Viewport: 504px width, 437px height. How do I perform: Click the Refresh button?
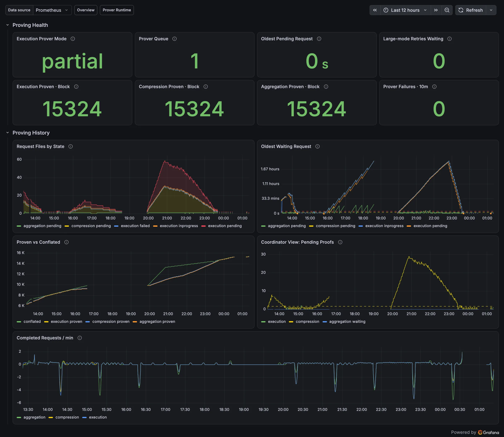click(x=471, y=10)
